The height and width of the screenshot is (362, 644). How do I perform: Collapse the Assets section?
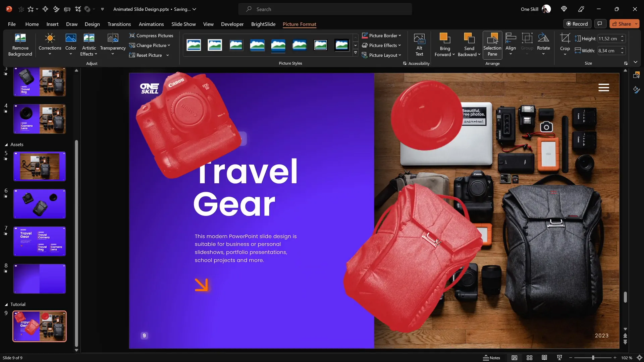tap(6, 145)
